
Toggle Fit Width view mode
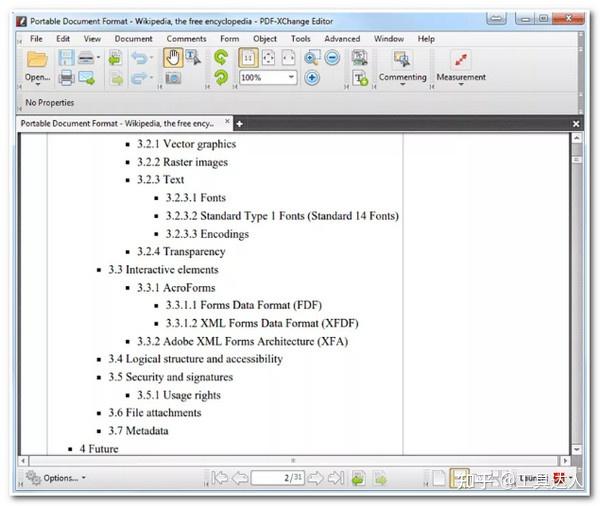pos(288,58)
